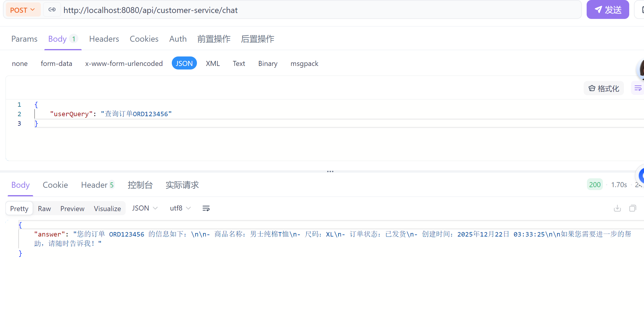644x327 pixels.
Task: Toggle line wrap in the response viewer
Action: [206, 208]
